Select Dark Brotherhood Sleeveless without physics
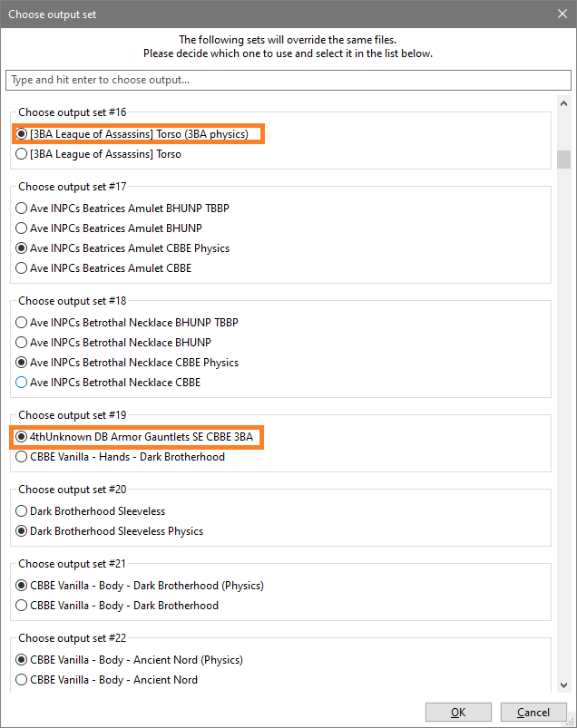 pos(91,511)
